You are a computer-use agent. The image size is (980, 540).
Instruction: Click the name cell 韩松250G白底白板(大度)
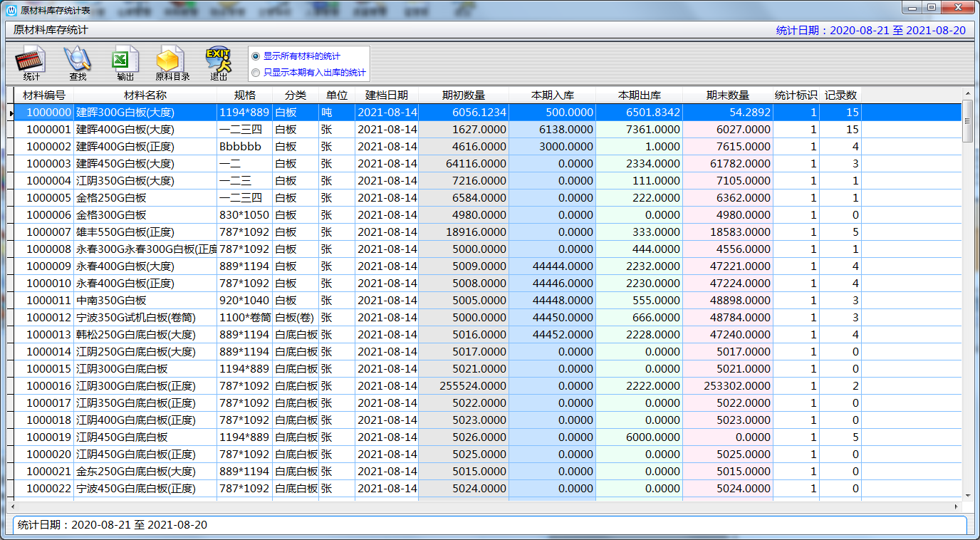[x=145, y=335]
